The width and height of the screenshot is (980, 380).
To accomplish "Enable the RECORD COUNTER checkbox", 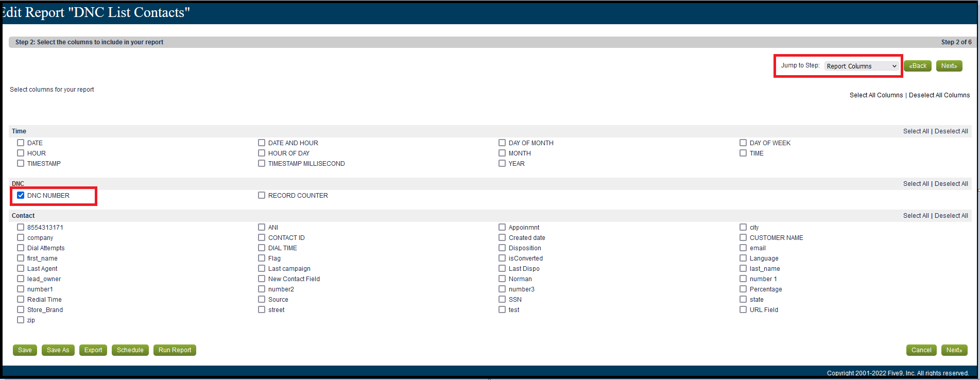I will coord(262,195).
